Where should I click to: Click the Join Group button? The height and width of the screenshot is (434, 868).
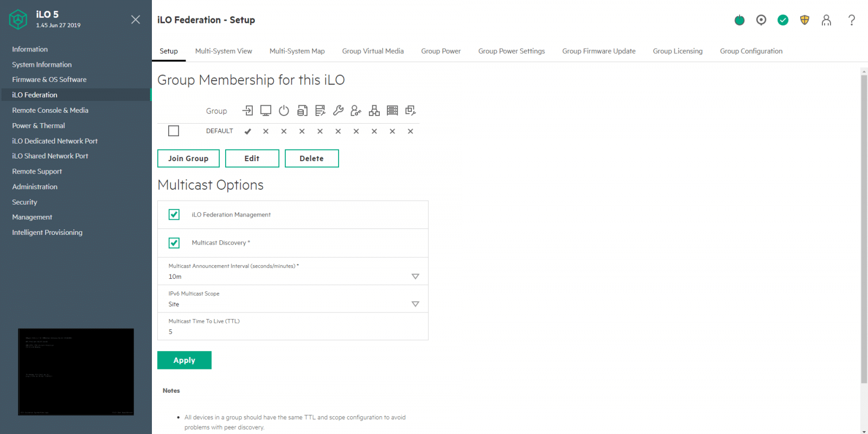[x=188, y=158]
